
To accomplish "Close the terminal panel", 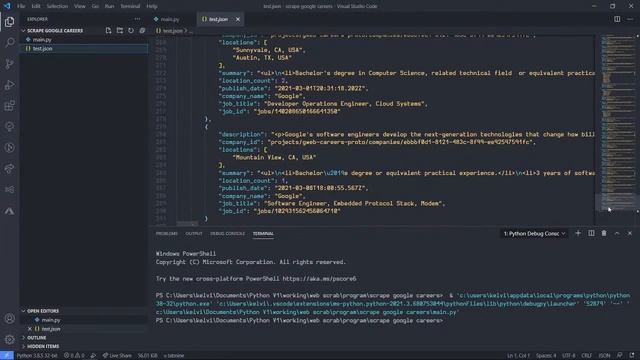I will coord(630,233).
